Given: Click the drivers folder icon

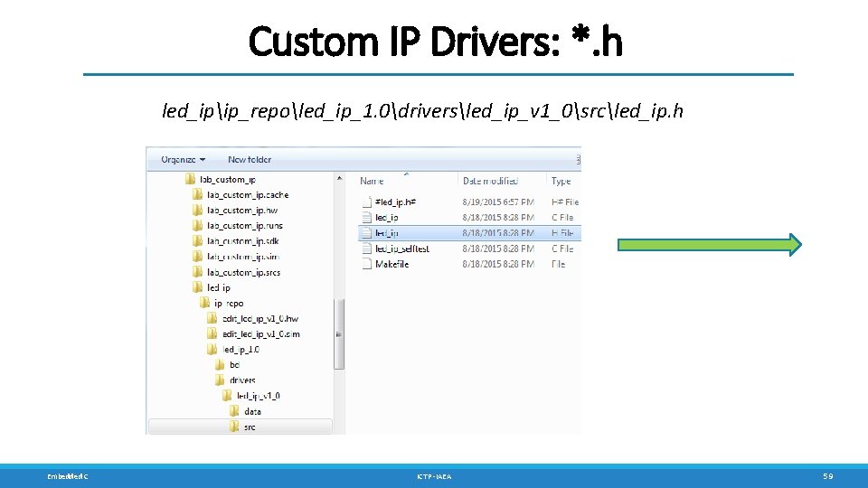Looking at the screenshot, I should pos(220,380).
